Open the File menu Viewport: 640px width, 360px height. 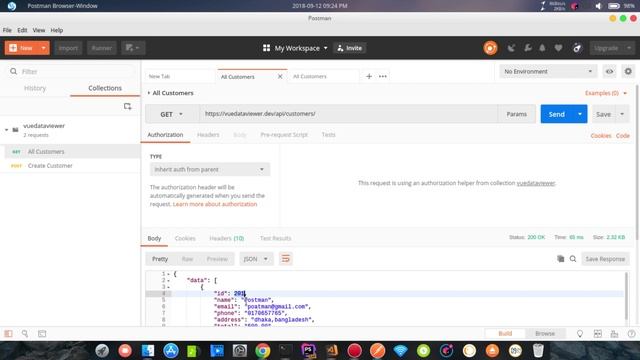[x=7, y=30]
